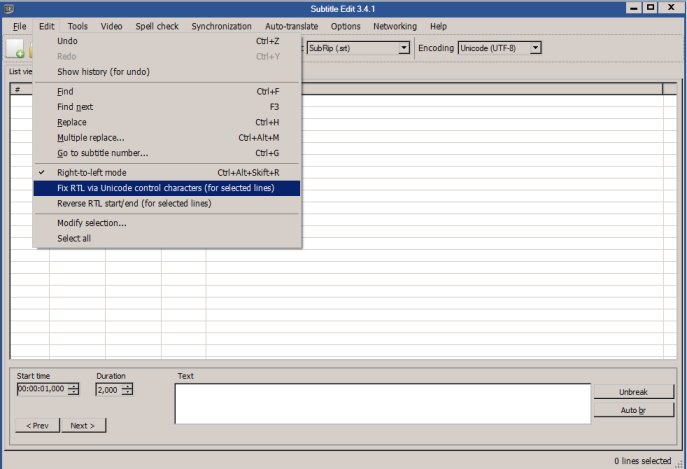Open the Options menu
687x469 pixels.
[345, 26]
